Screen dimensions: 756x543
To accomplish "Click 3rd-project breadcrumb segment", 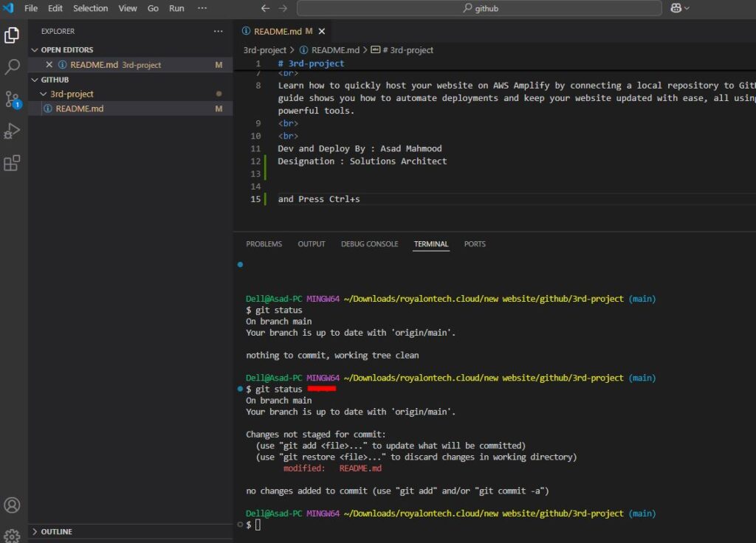I will point(265,49).
